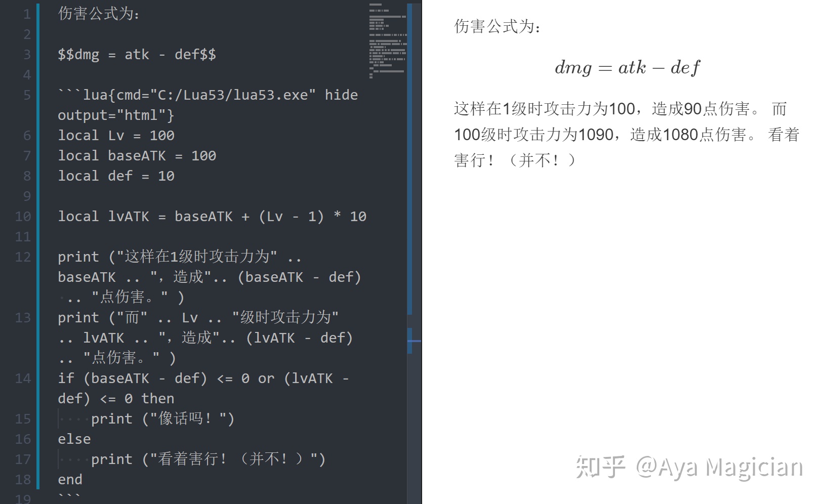The width and height of the screenshot is (824, 504).
Task: Click the output="html"} text
Action: 116,115
